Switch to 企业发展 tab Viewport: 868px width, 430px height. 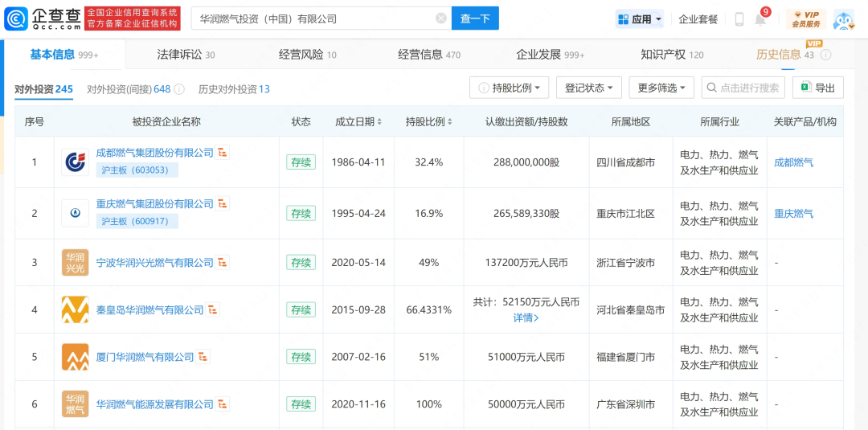click(x=551, y=54)
